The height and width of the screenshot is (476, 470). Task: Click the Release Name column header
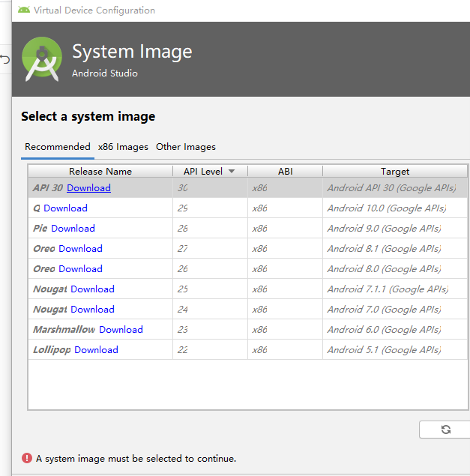pyautogui.click(x=100, y=171)
